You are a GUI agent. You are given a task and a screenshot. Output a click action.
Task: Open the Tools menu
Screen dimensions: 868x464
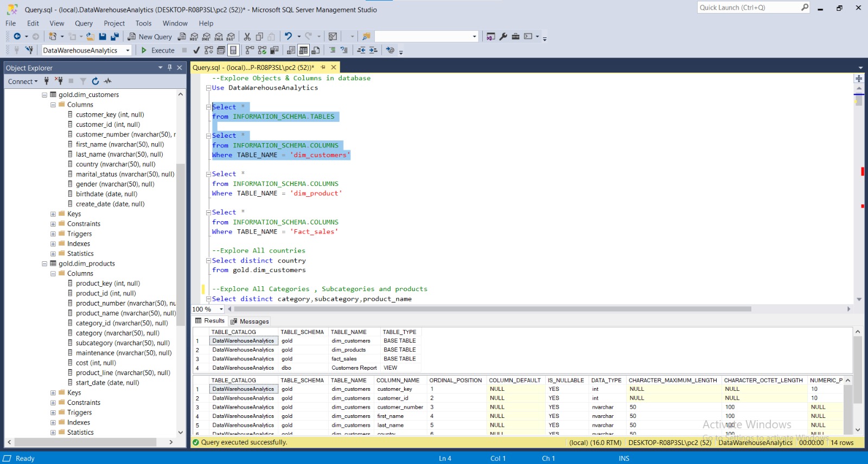pyautogui.click(x=143, y=23)
